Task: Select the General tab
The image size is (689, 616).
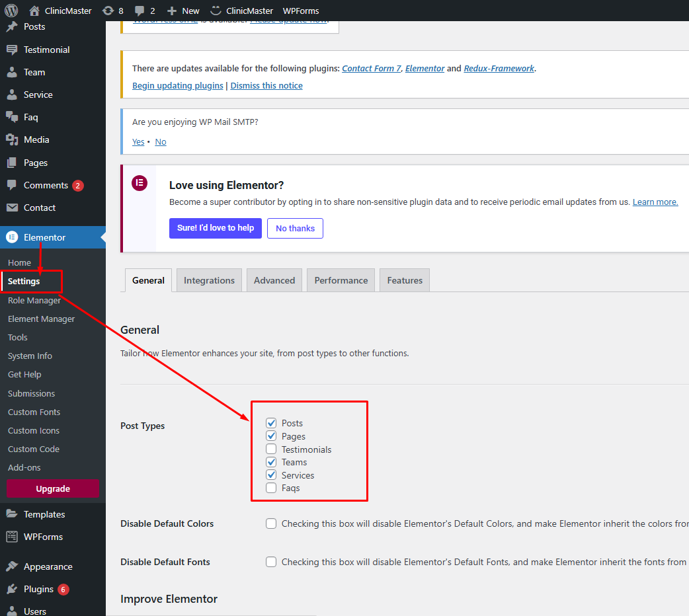Action: point(148,280)
